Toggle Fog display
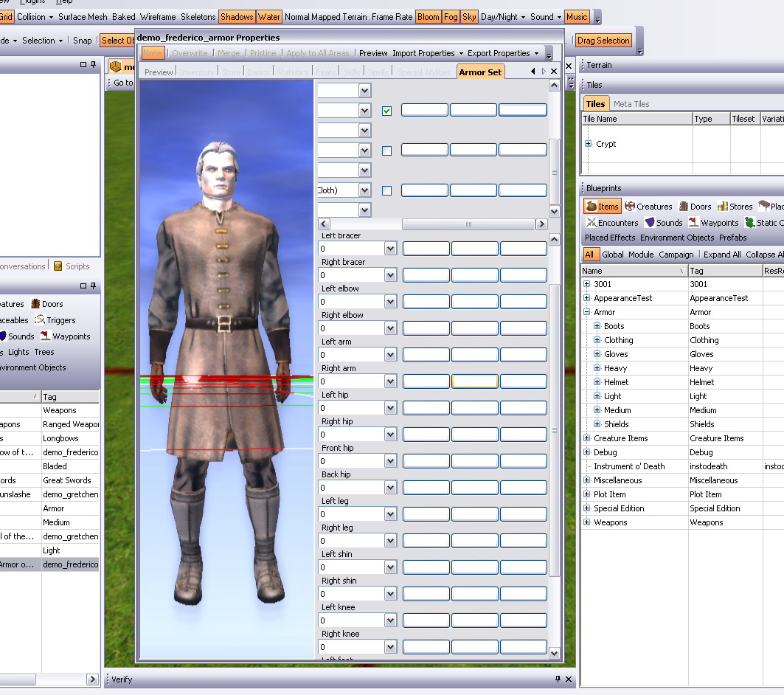 (451, 17)
